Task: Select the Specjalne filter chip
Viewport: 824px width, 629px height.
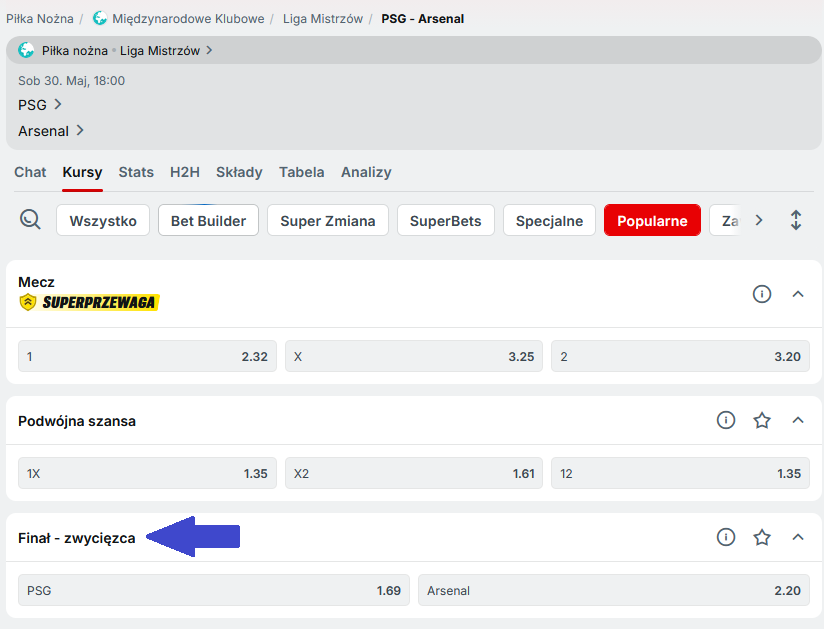Action: (x=549, y=220)
